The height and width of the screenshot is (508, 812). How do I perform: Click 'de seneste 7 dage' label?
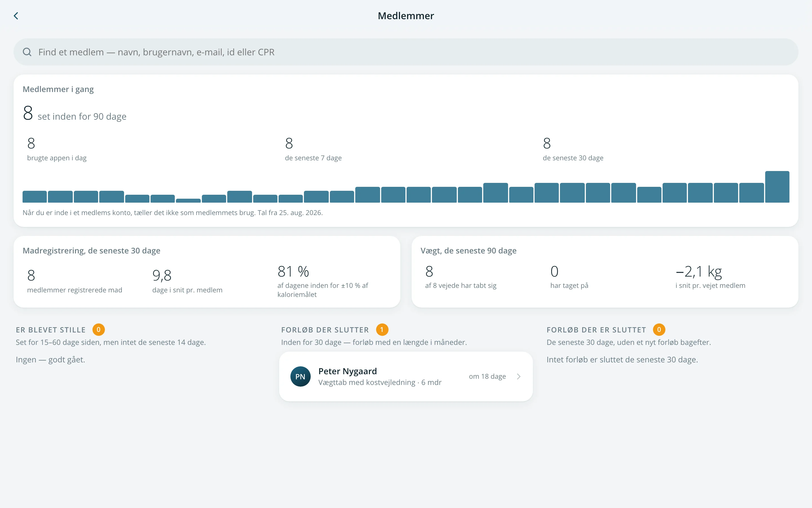[x=313, y=158]
